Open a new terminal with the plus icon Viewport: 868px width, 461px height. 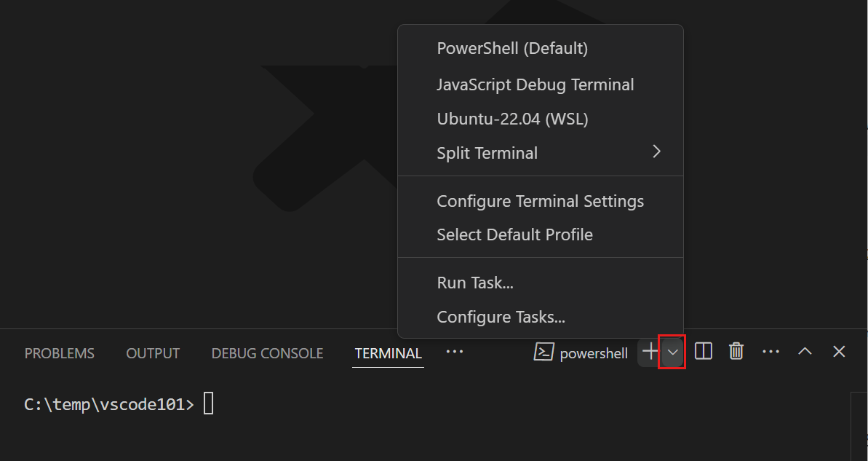coord(650,352)
